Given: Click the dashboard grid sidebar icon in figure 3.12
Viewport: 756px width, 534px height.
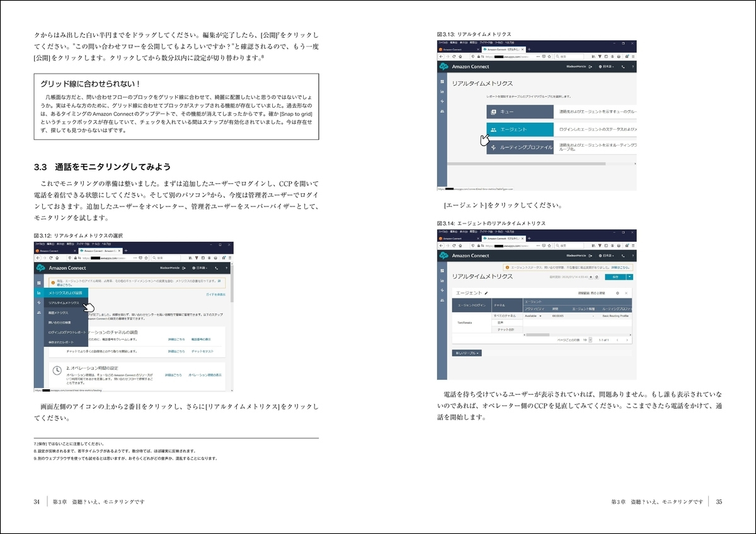Looking at the screenshot, I should [x=39, y=283].
